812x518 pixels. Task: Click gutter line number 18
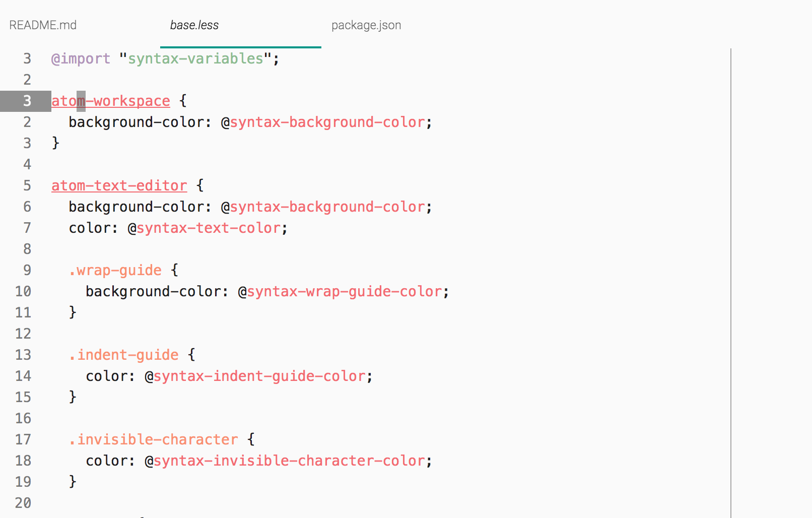[23, 461]
